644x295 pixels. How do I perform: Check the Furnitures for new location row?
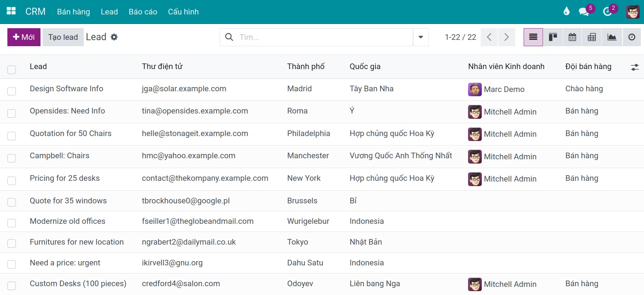click(x=12, y=244)
